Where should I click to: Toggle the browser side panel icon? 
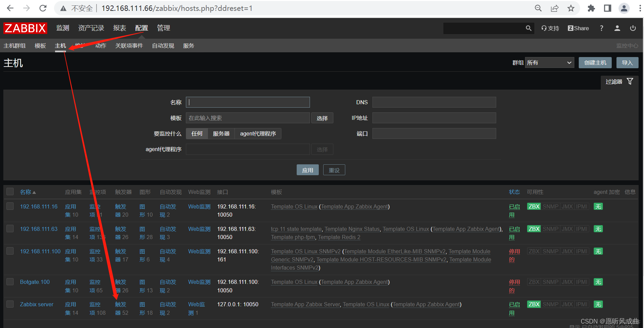coord(608,8)
